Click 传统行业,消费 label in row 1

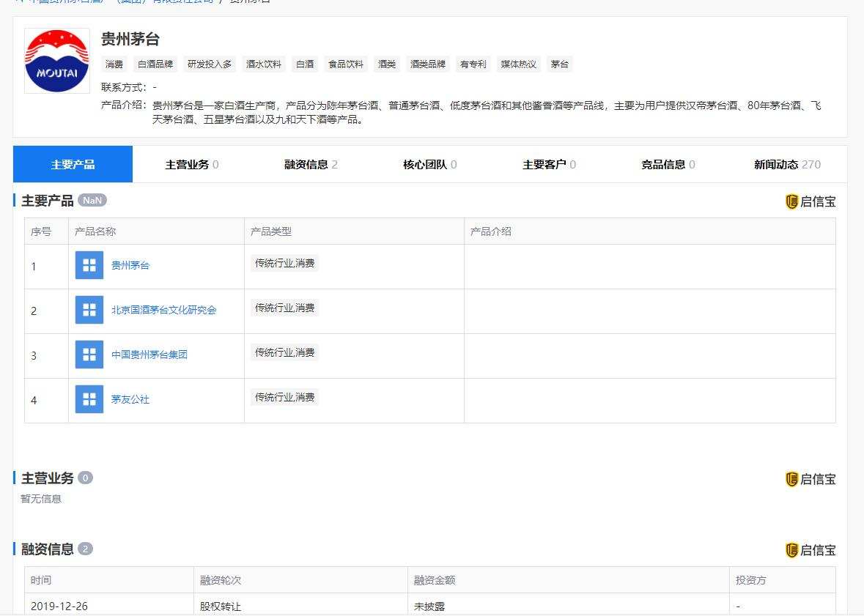pos(285,264)
